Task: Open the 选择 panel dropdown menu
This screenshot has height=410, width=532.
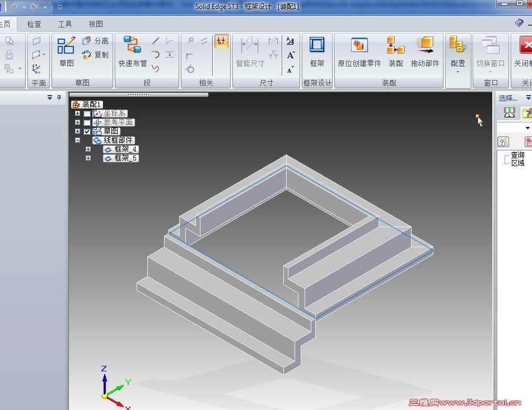Action: pos(528,97)
